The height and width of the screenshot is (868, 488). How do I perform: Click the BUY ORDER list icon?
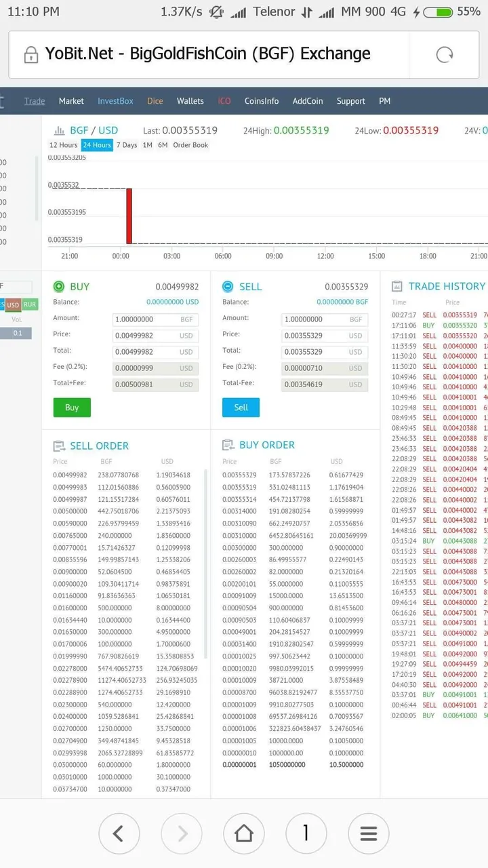(228, 446)
